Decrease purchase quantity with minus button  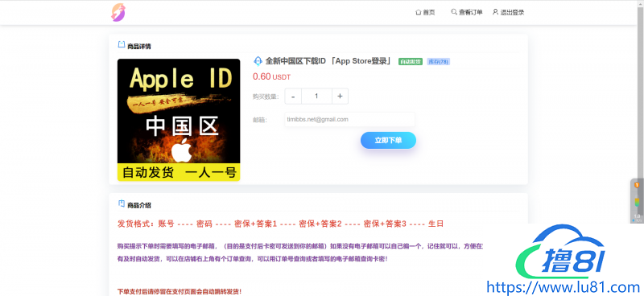(x=293, y=96)
